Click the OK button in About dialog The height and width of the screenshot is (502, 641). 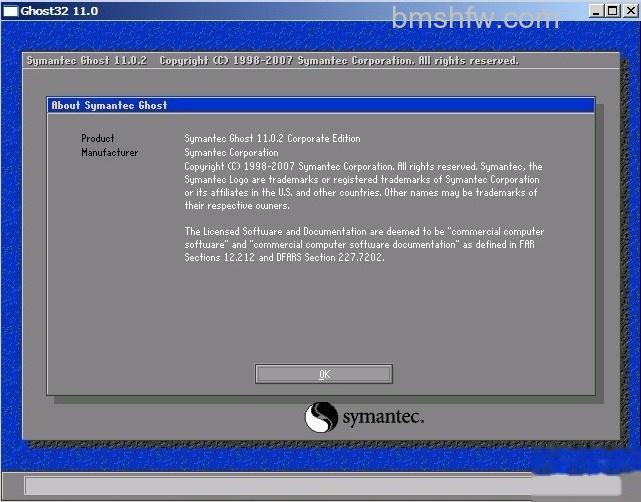324,374
